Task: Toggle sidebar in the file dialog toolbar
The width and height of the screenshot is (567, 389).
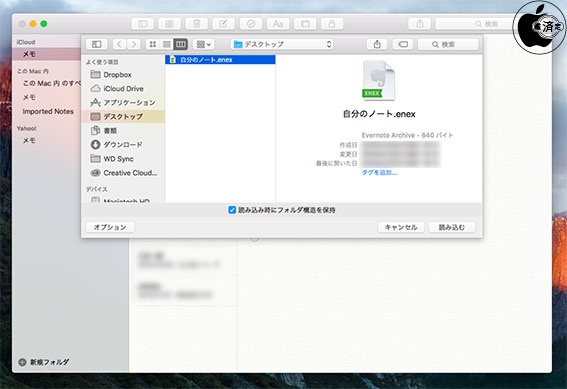Action: [97, 44]
